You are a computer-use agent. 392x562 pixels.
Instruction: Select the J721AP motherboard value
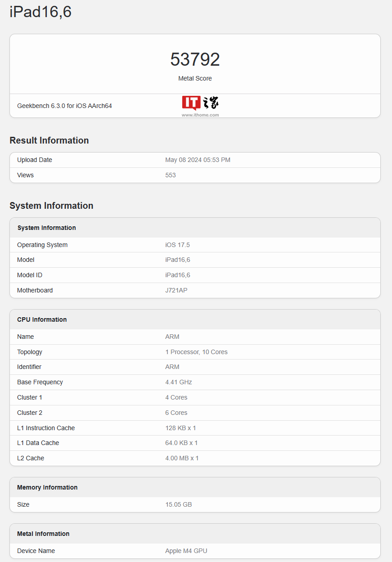[x=176, y=290]
